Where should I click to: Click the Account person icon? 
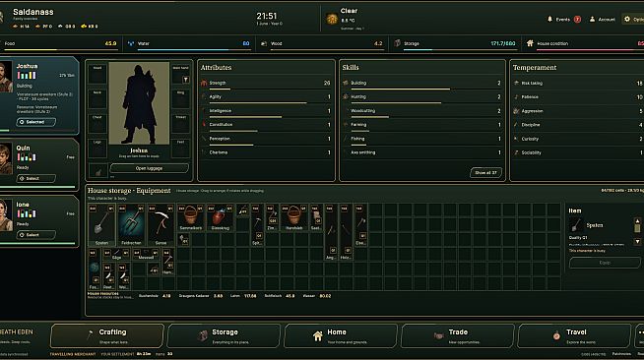(592, 19)
